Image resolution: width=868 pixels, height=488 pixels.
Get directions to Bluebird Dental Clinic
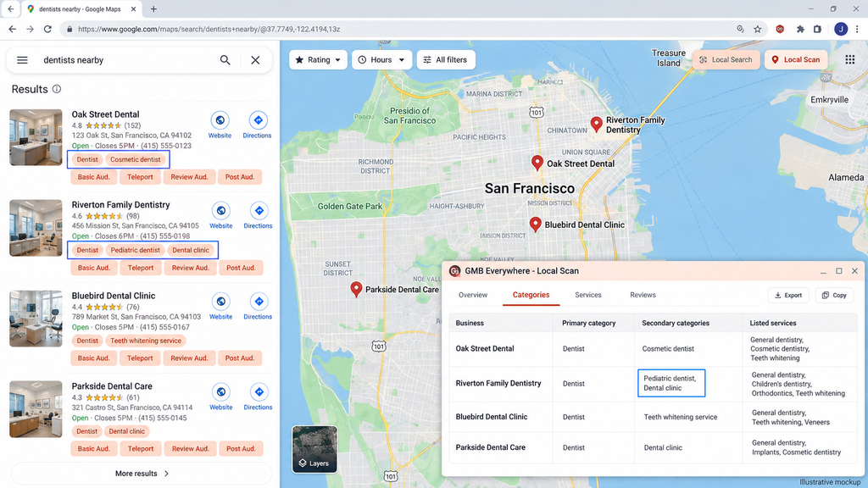[x=259, y=302]
